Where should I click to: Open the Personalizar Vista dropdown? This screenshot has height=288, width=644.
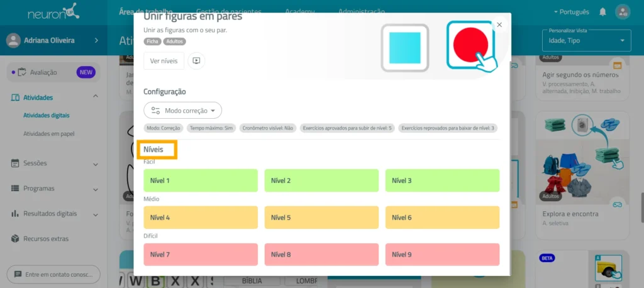(587, 40)
